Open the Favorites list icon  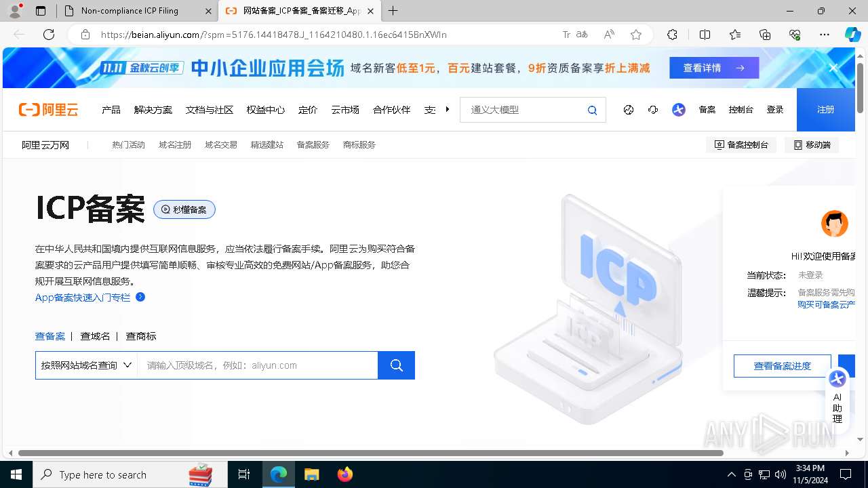click(x=735, y=35)
